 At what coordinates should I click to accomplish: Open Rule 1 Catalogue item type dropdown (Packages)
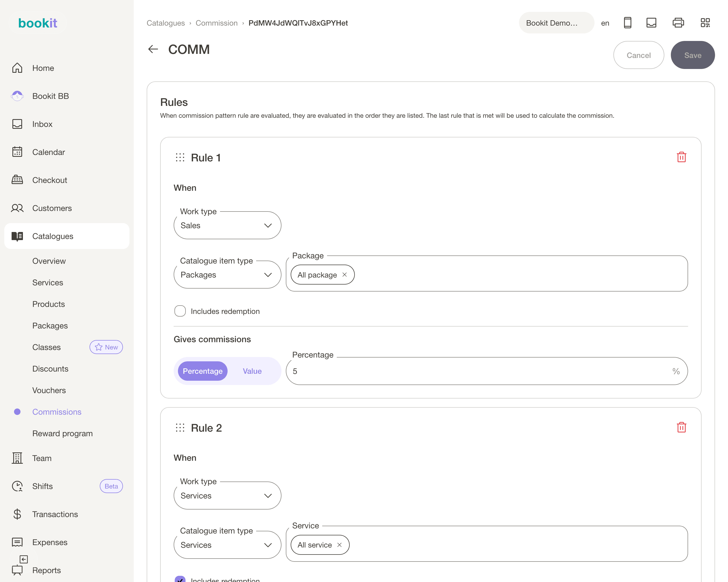coord(227,275)
